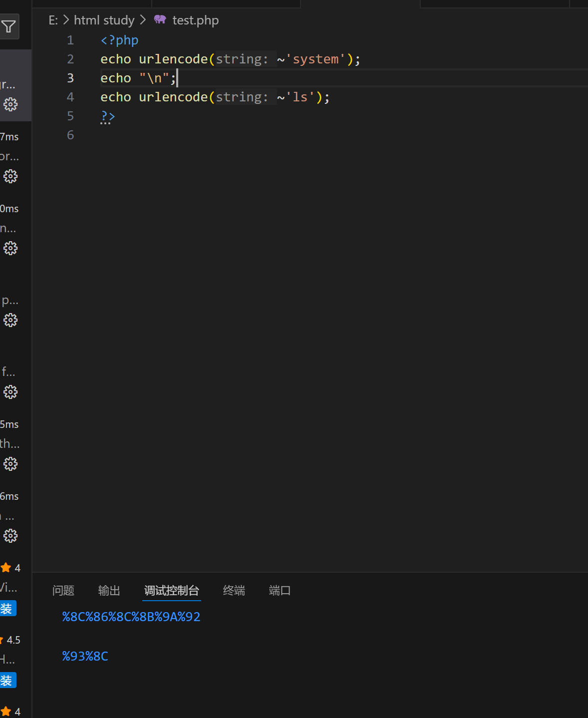Click line number 6 in the gutter
The height and width of the screenshot is (718, 588).
tap(70, 135)
